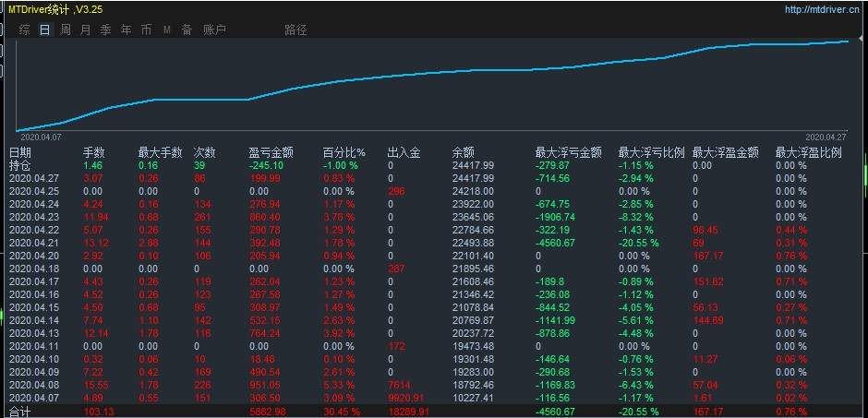
Task: Select the 合计 total row label
Action: [x=20, y=412]
